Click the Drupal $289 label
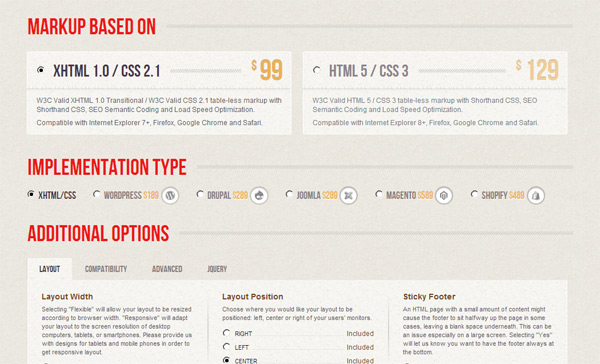600x364 pixels. coord(228,196)
